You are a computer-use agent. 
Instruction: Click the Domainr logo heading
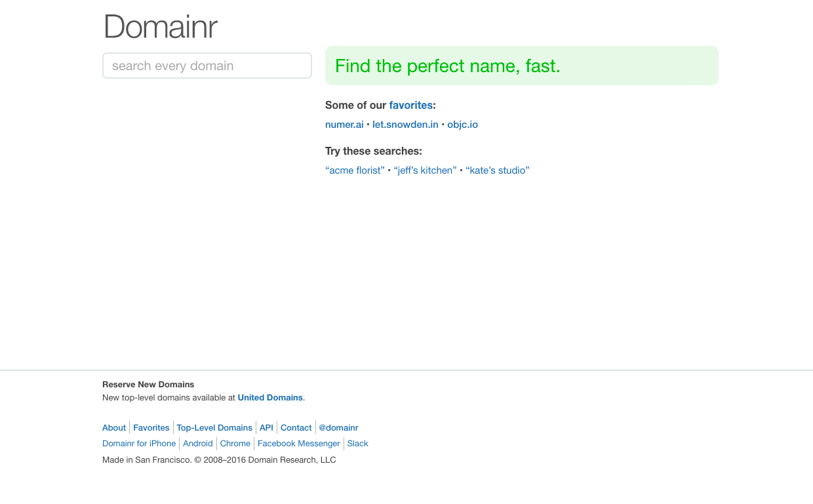point(161,28)
